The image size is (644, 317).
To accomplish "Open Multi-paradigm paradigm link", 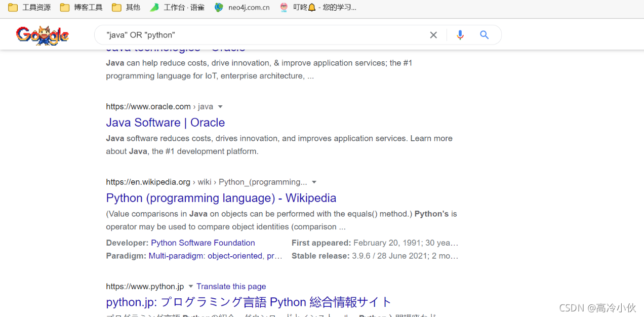I will 177,256.
